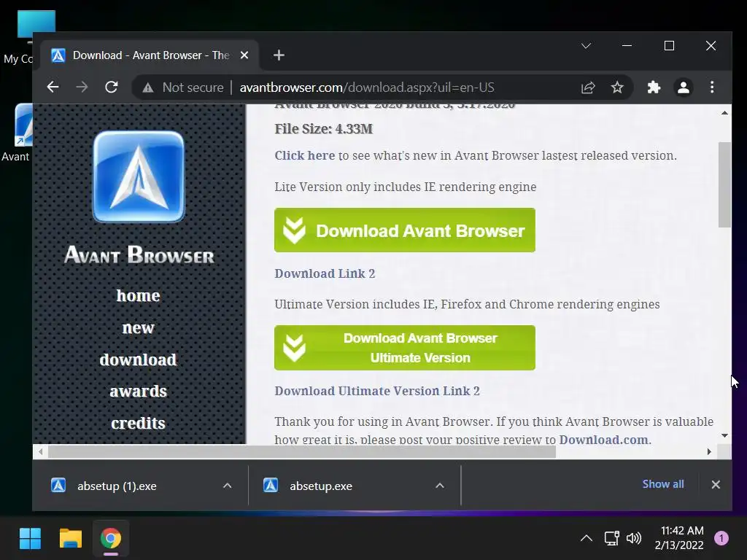Click Download Avant Browser Ultimate Version button

pos(405,348)
